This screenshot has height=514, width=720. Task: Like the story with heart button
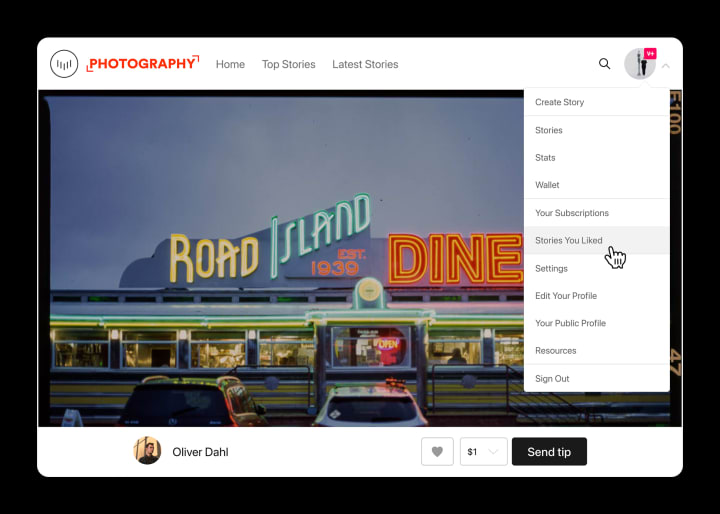437,452
